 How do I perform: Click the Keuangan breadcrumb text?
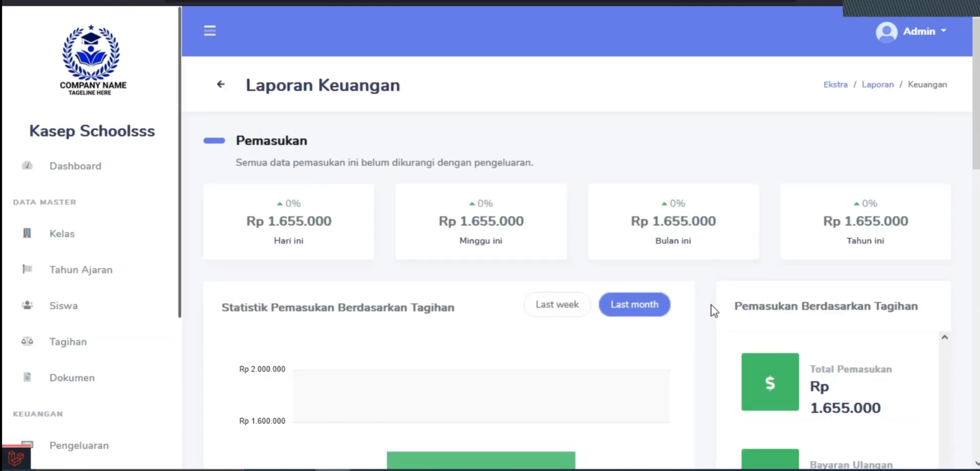click(927, 84)
